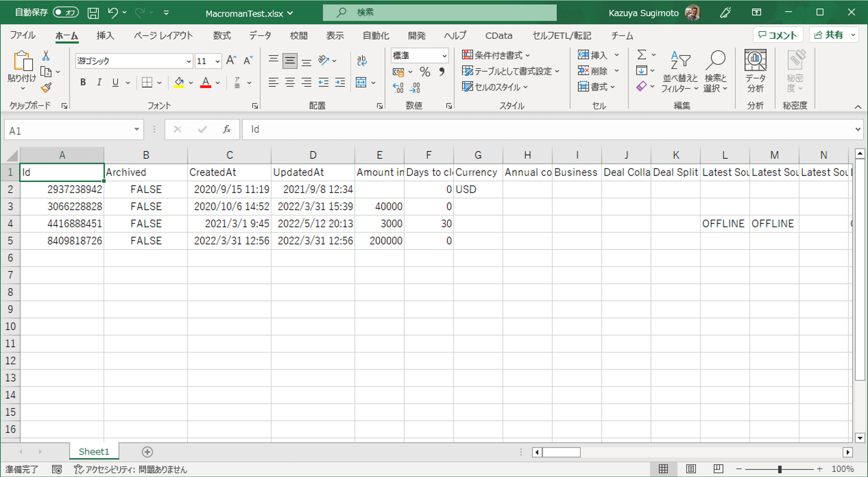
Task: Switch to the CData ribbon tab
Action: click(x=498, y=35)
